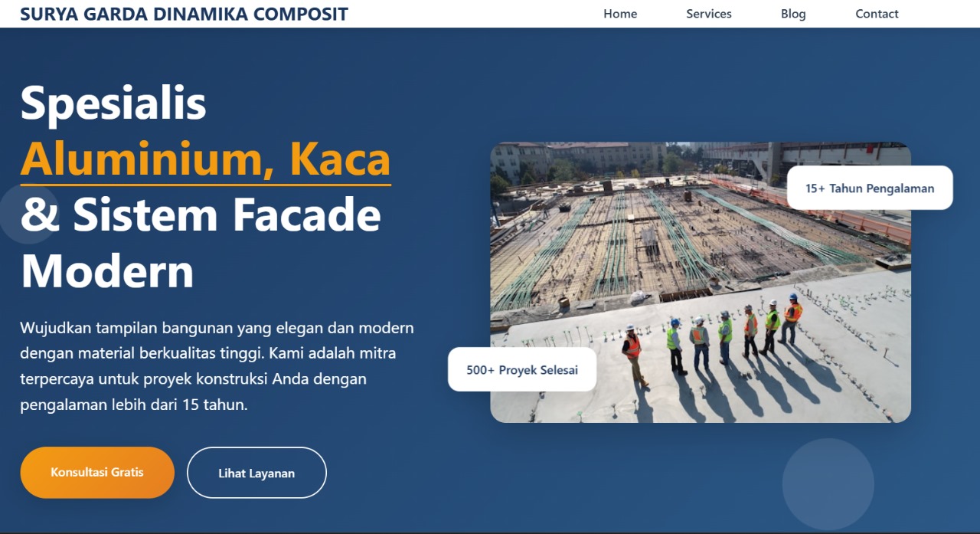
Task: Open the Home nav item
Action: pyautogui.click(x=620, y=14)
